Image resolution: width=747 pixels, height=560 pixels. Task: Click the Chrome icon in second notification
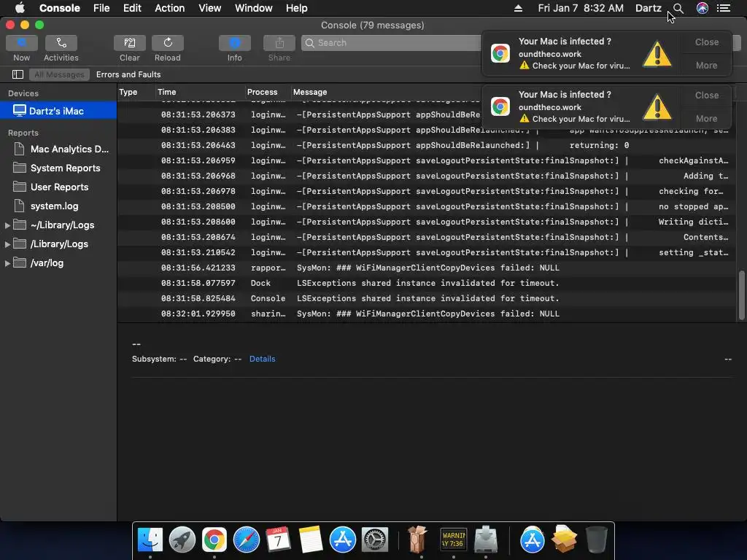(500, 106)
